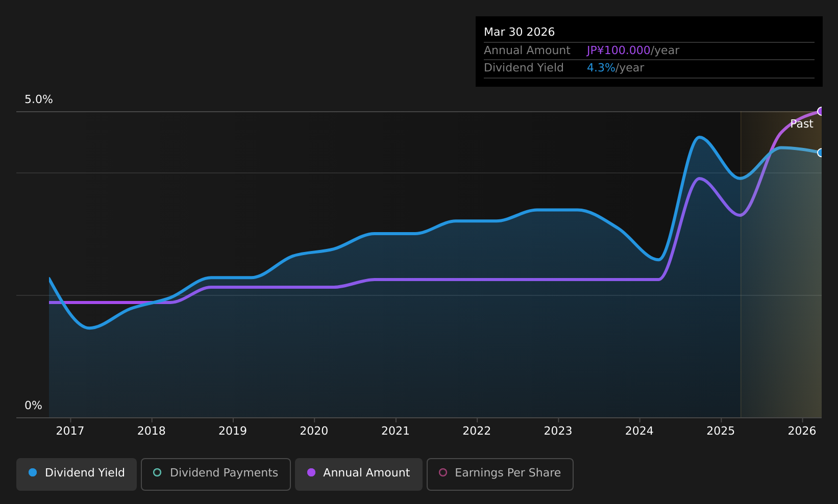Click the tooltip 'Annual Amount' label
The image size is (838, 504).
[x=527, y=51]
